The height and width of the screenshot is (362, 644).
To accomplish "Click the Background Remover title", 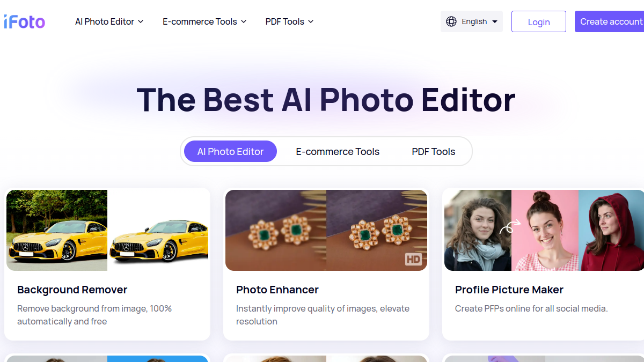I will (x=72, y=290).
